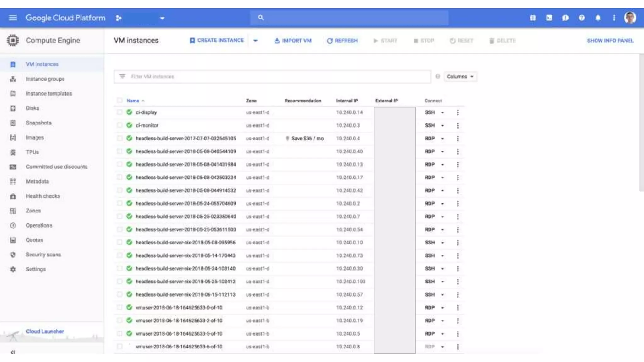Click the help question mark icon
Viewport: 644px width, 362px height.
pos(581,18)
